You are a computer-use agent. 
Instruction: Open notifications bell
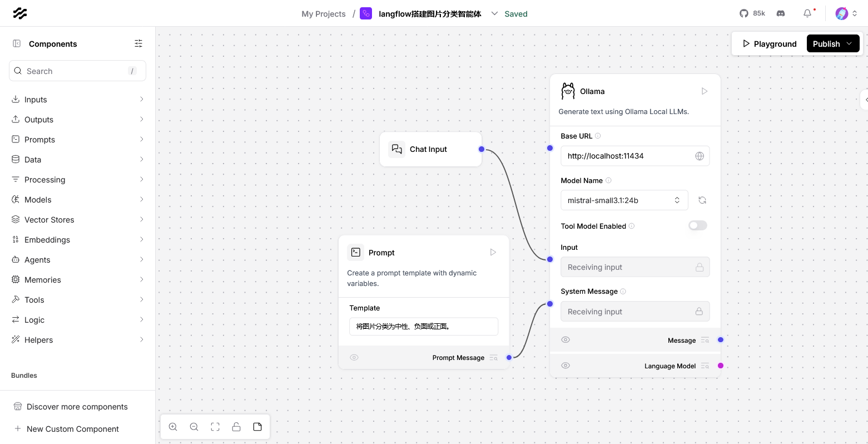click(x=807, y=13)
